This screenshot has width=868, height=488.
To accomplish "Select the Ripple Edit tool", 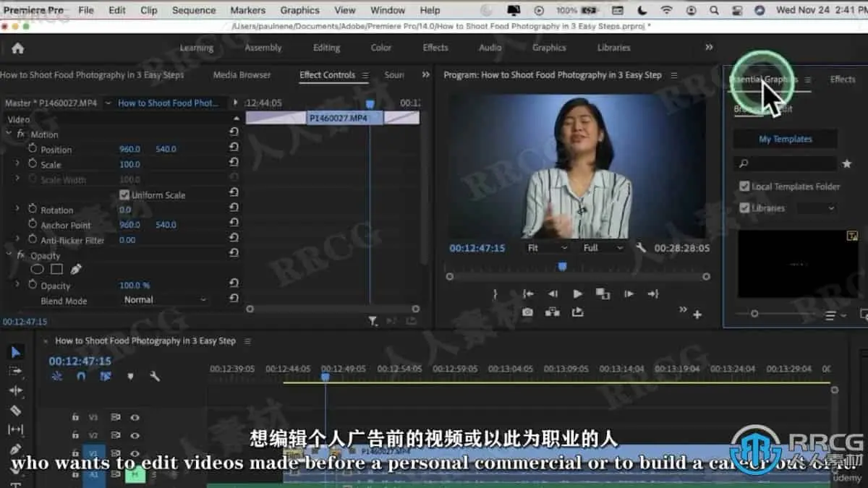I will [x=16, y=391].
